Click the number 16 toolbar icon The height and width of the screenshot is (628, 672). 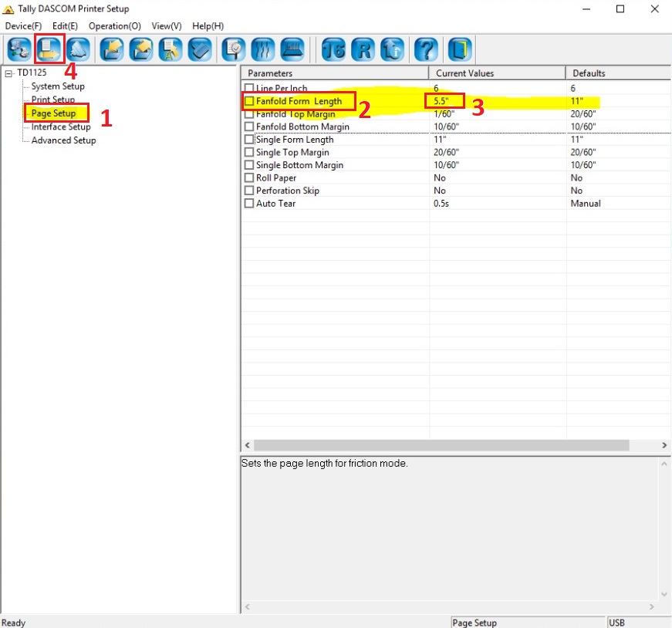[x=333, y=49]
